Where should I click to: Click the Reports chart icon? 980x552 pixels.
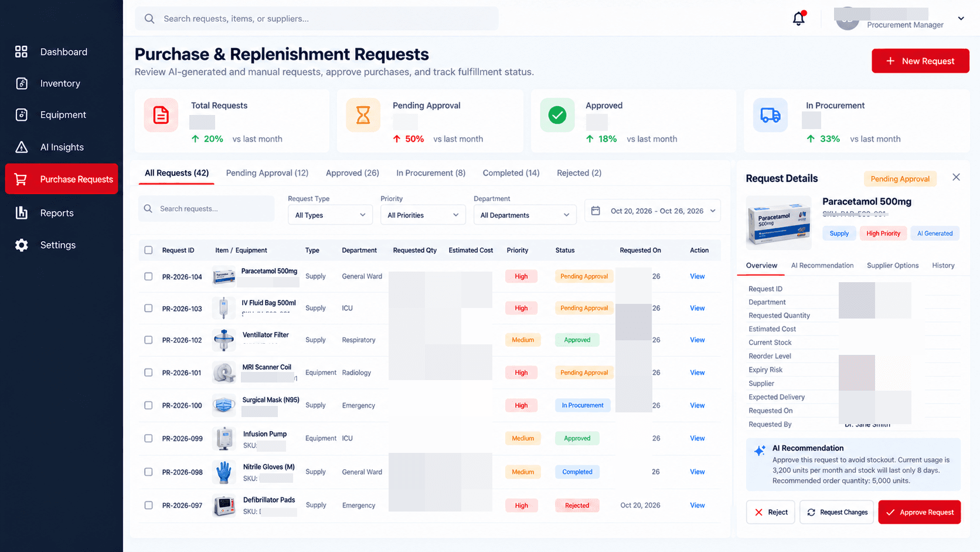pos(22,212)
